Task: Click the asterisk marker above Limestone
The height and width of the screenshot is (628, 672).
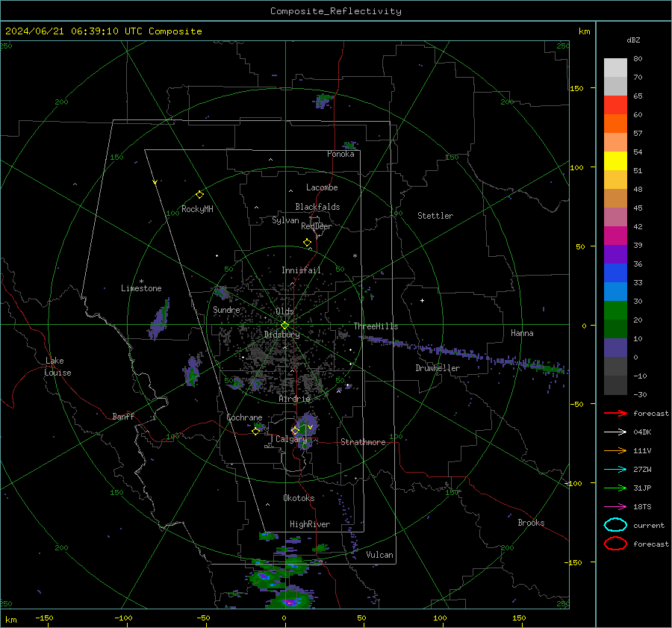Action: pos(141,282)
